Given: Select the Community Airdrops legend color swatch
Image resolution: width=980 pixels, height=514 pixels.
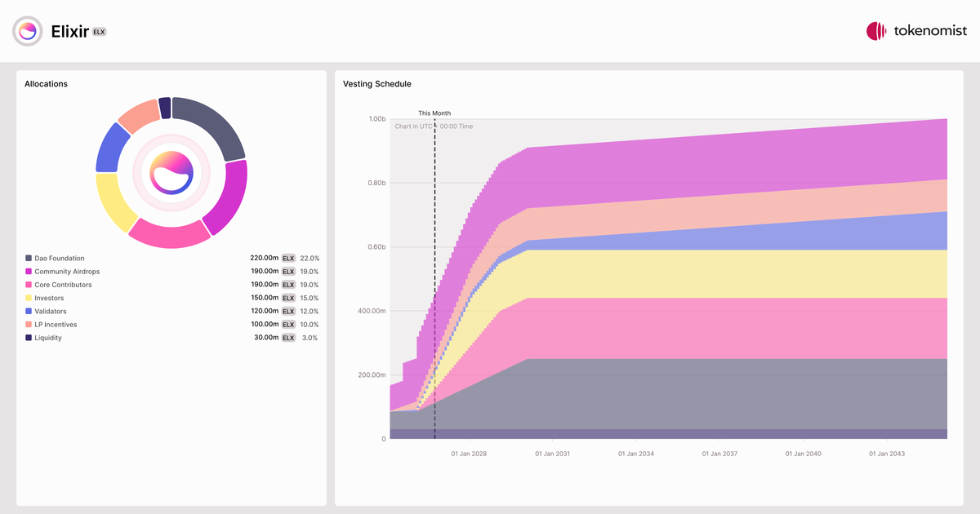Looking at the screenshot, I should click(x=29, y=272).
